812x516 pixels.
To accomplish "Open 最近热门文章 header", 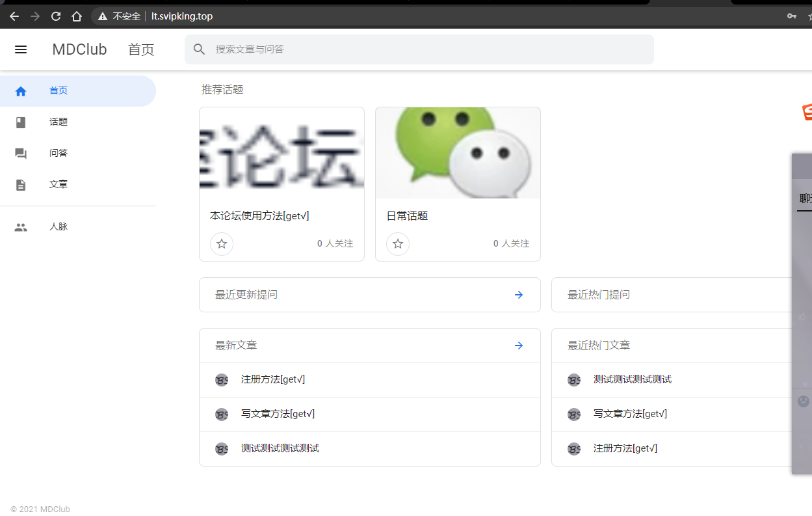I will [x=599, y=346].
